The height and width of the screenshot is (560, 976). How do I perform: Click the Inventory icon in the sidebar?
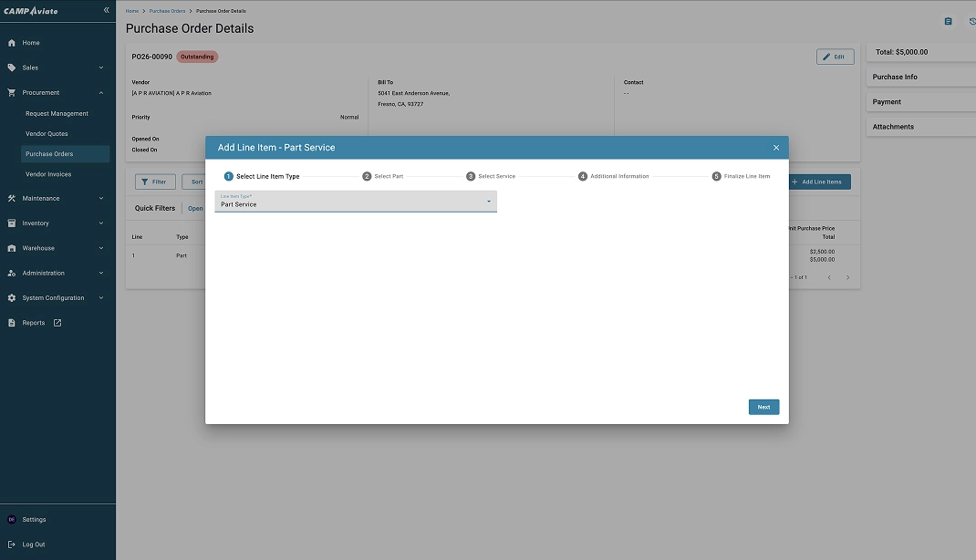tap(11, 223)
